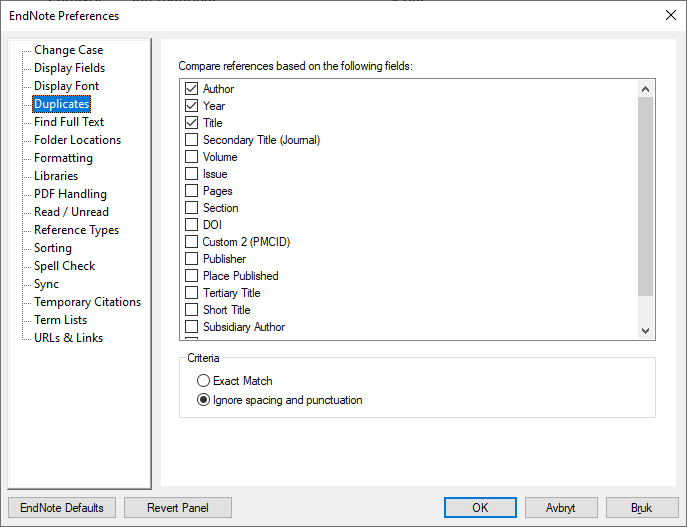Confirm preferences with OK
687x527 pixels.
pyautogui.click(x=480, y=508)
